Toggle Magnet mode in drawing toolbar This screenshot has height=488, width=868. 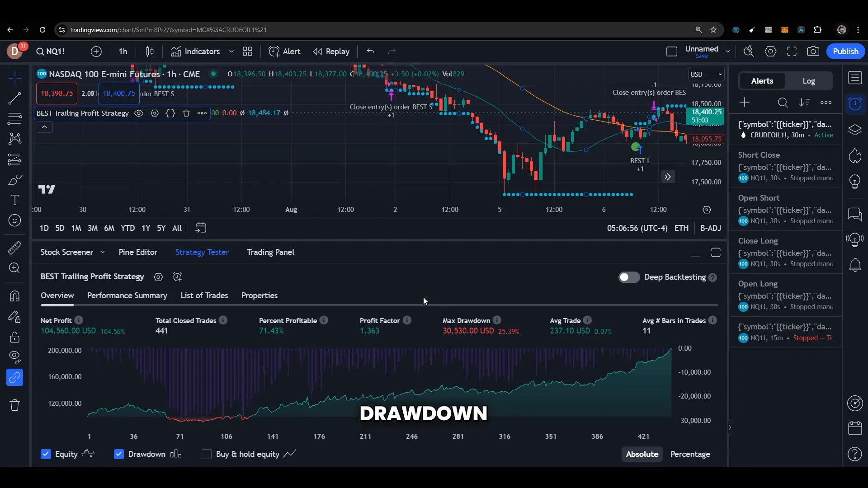[14, 296]
